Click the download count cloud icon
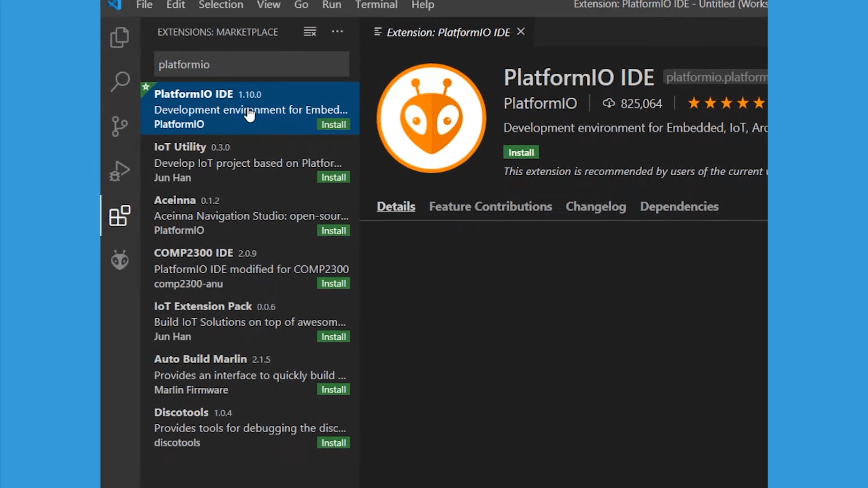This screenshot has height=488, width=868. [609, 103]
